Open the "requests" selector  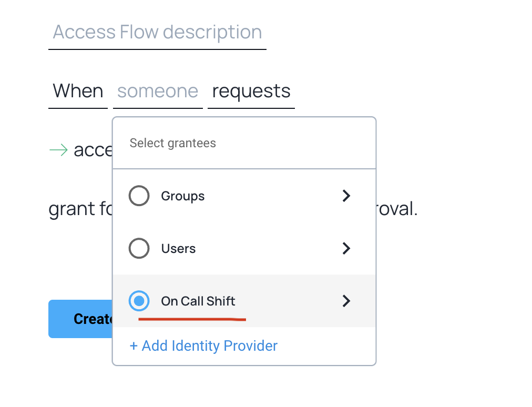coord(251,91)
